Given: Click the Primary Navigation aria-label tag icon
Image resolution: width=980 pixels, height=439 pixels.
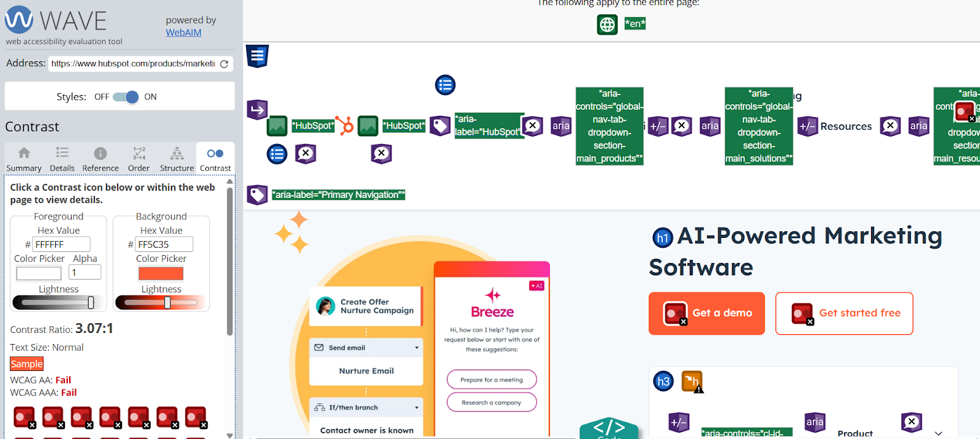Looking at the screenshot, I should click(257, 195).
